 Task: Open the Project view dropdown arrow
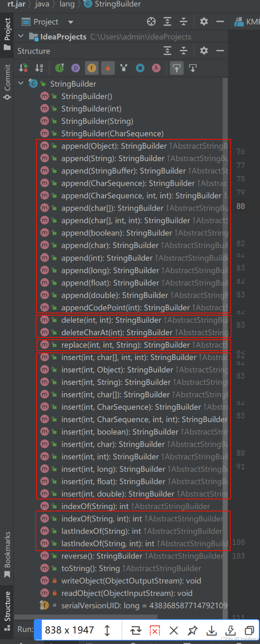tap(70, 22)
